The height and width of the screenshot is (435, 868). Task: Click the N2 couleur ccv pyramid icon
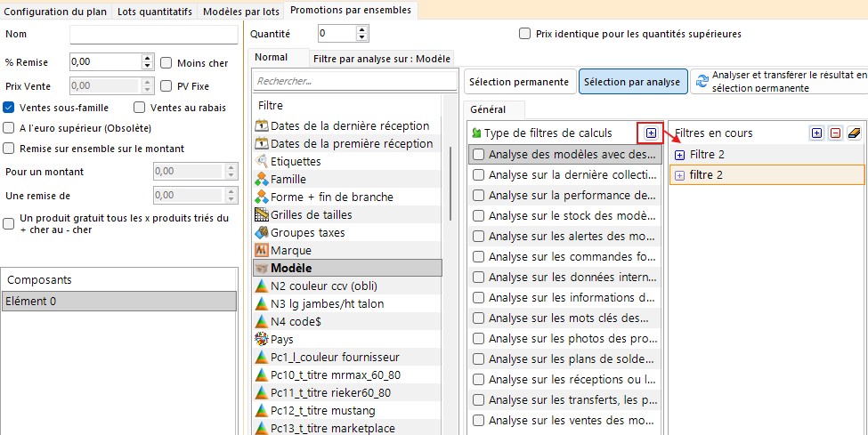(x=261, y=286)
